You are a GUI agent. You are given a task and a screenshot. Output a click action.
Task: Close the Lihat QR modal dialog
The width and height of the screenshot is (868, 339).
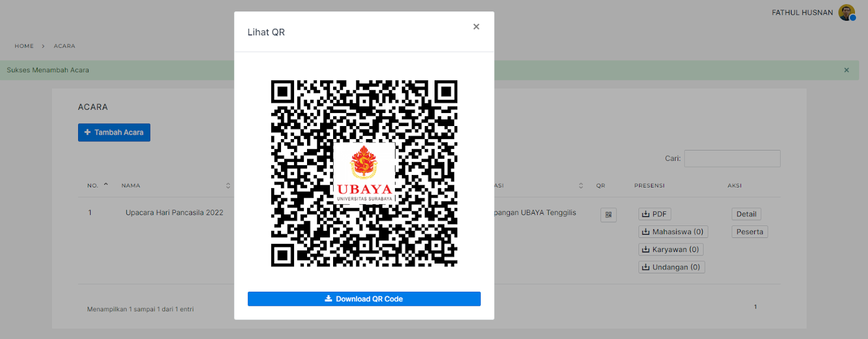pos(476,27)
